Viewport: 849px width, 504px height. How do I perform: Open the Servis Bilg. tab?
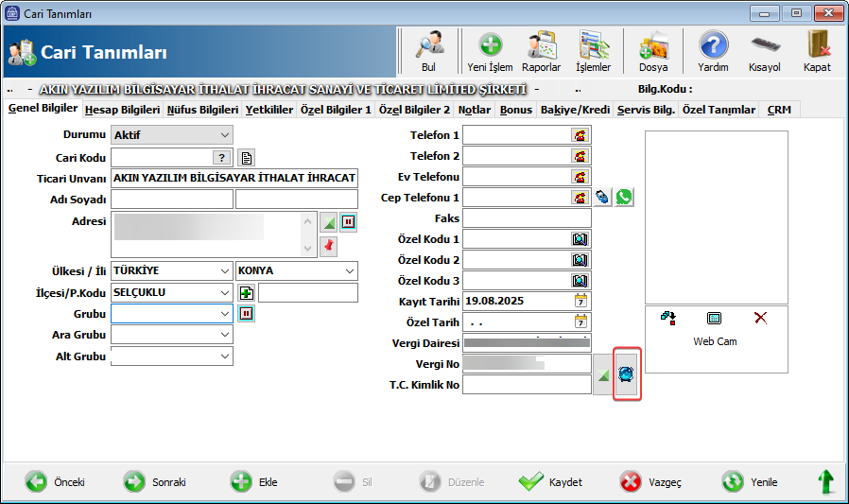(646, 110)
